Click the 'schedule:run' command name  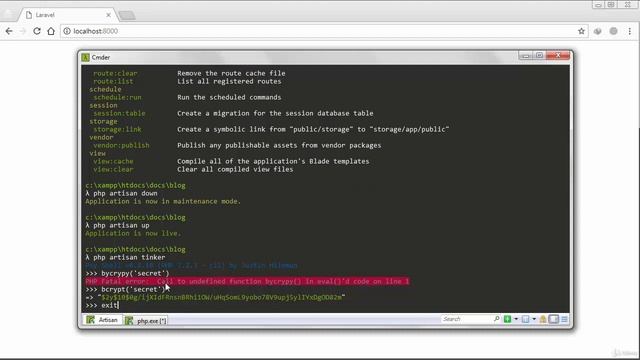click(117, 98)
